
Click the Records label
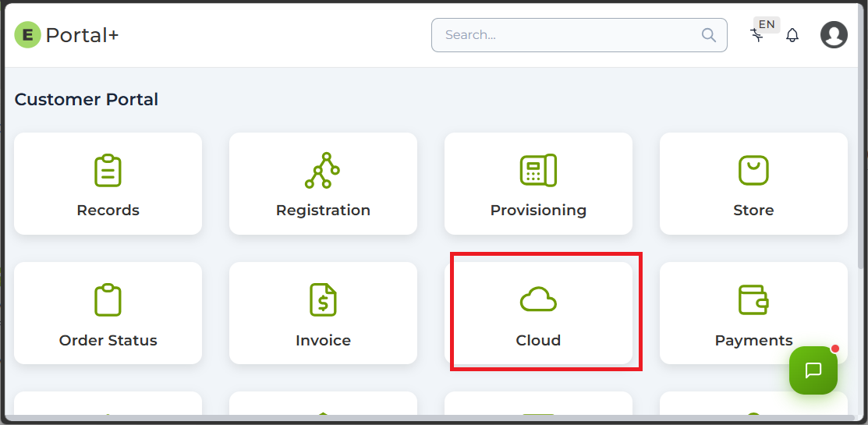(108, 211)
